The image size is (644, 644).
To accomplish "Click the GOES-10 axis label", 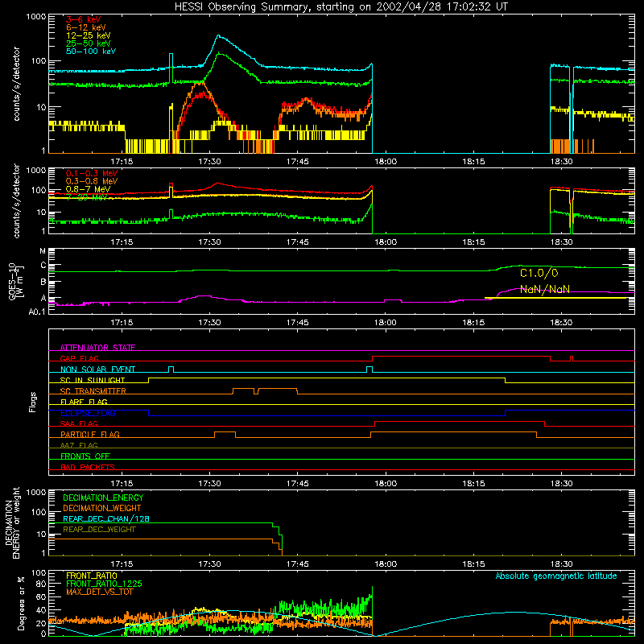I will pyautogui.click(x=14, y=281).
